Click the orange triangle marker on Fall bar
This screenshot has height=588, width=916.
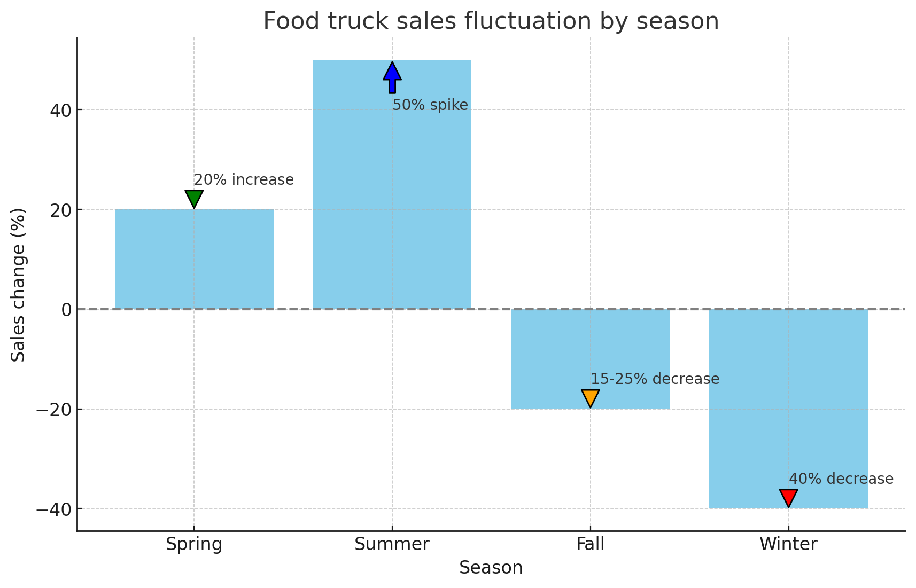[x=591, y=398]
